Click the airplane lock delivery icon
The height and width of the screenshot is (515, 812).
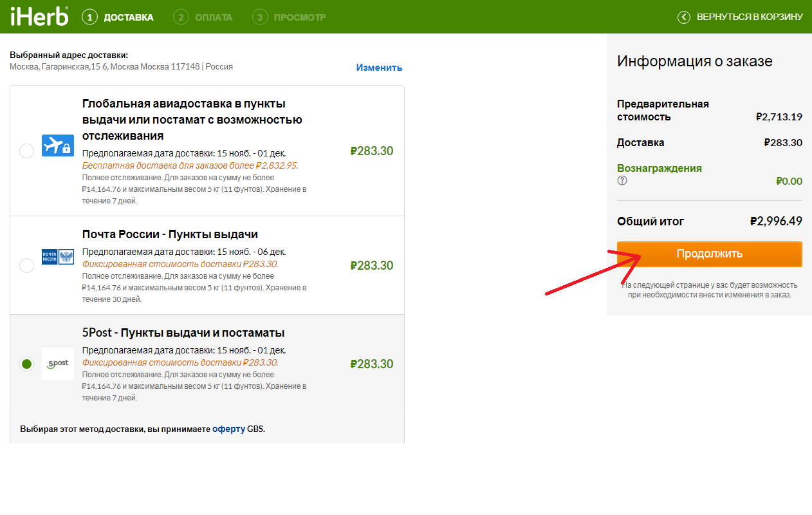click(x=58, y=145)
